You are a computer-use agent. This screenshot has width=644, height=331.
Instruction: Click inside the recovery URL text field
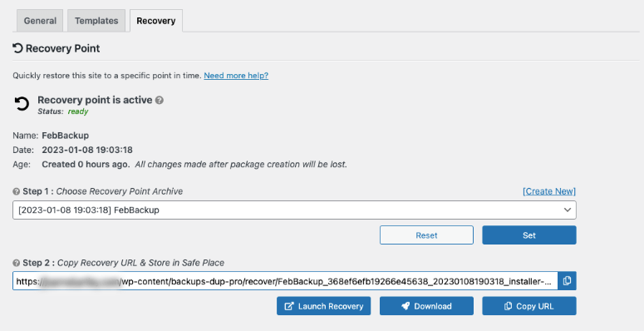tap(285, 281)
